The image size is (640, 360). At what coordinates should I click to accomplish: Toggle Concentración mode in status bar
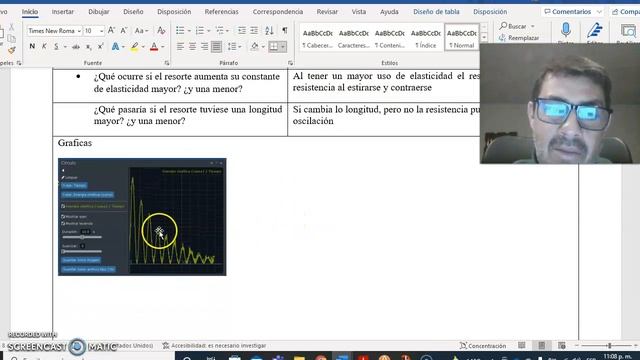(483, 346)
